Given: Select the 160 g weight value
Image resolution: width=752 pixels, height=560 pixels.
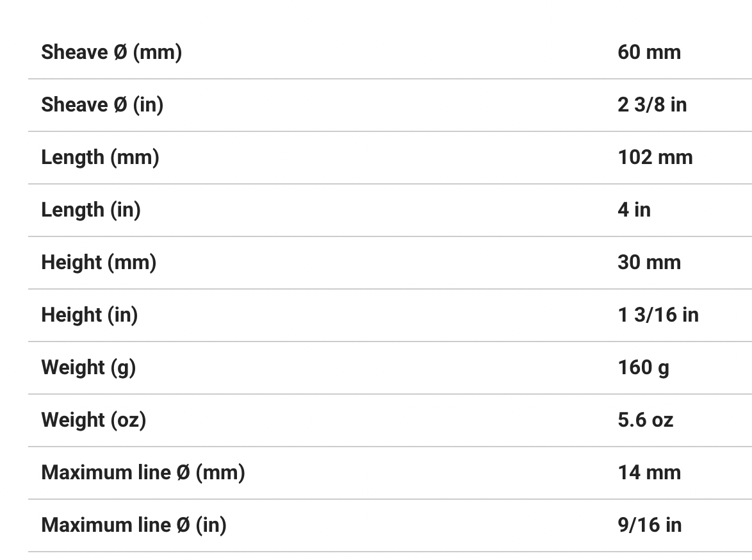Looking at the screenshot, I should 643,368.
